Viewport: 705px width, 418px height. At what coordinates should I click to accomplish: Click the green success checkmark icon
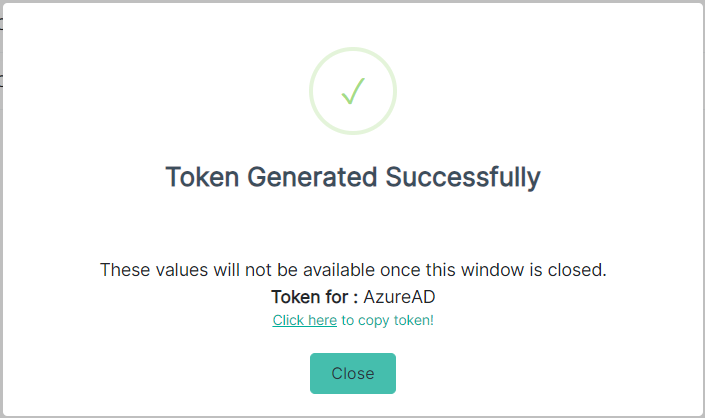coord(353,91)
